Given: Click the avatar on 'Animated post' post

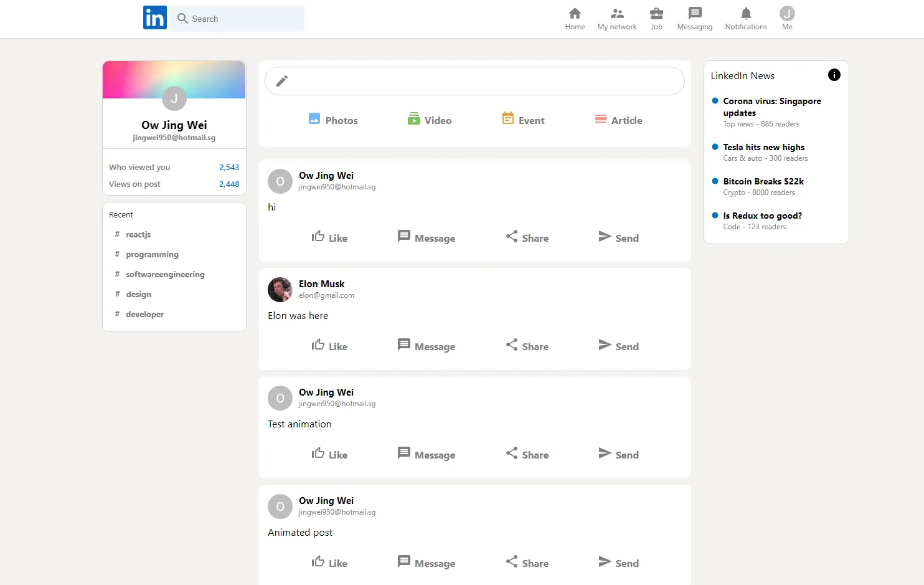Looking at the screenshot, I should click(x=280, y=507).
